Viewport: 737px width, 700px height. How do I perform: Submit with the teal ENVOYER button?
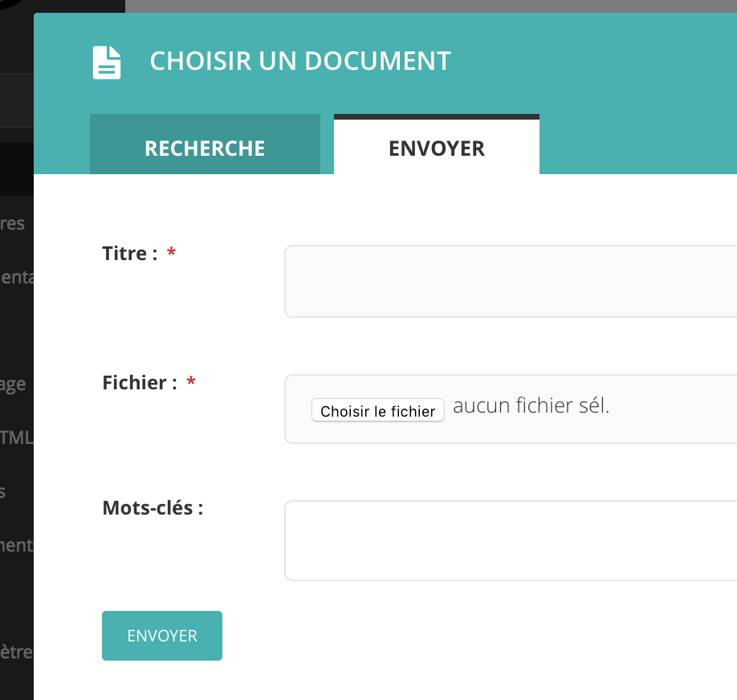tap(162, 636)
